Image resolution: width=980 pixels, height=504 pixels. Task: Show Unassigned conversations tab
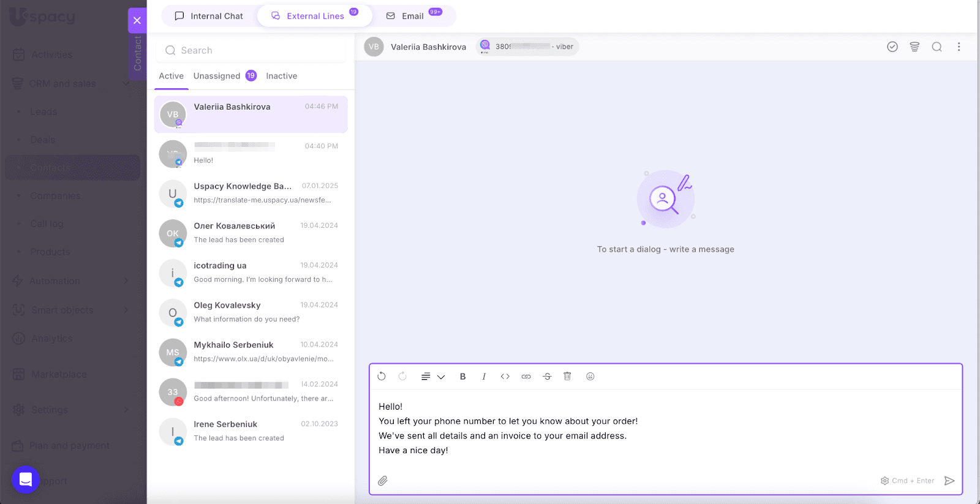pos(217,76)
